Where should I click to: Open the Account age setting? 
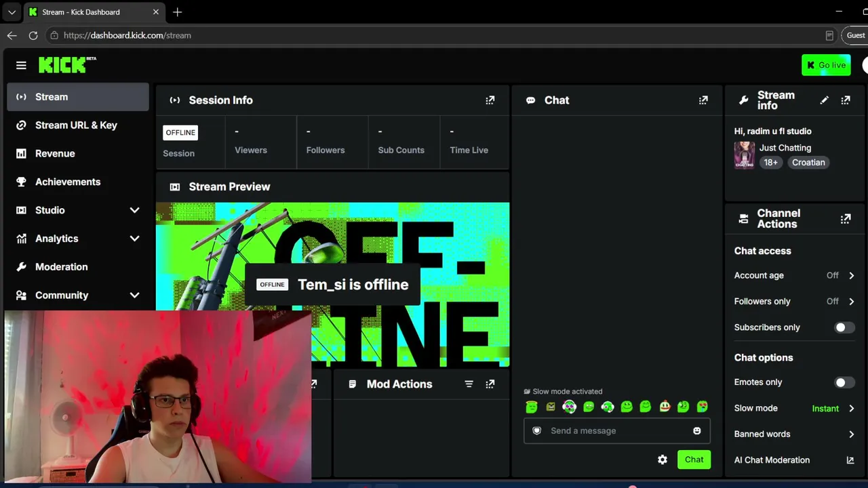(x=794, y=275)
